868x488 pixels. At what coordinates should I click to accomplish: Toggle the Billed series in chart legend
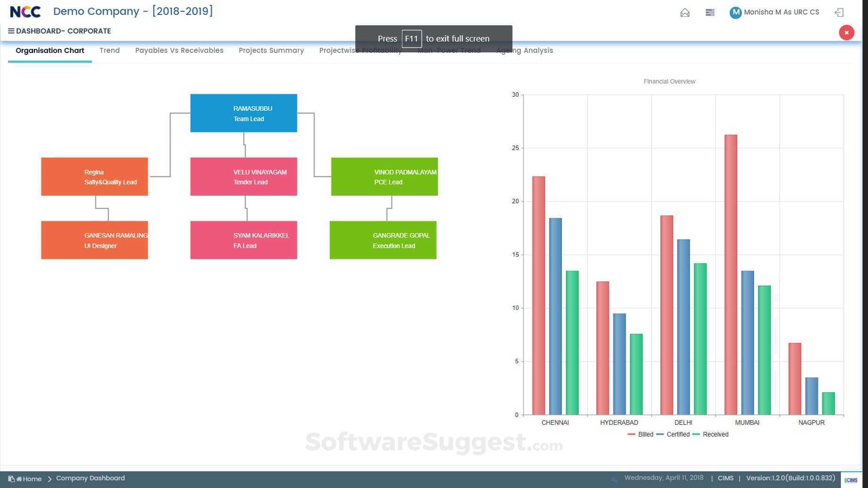641,434
